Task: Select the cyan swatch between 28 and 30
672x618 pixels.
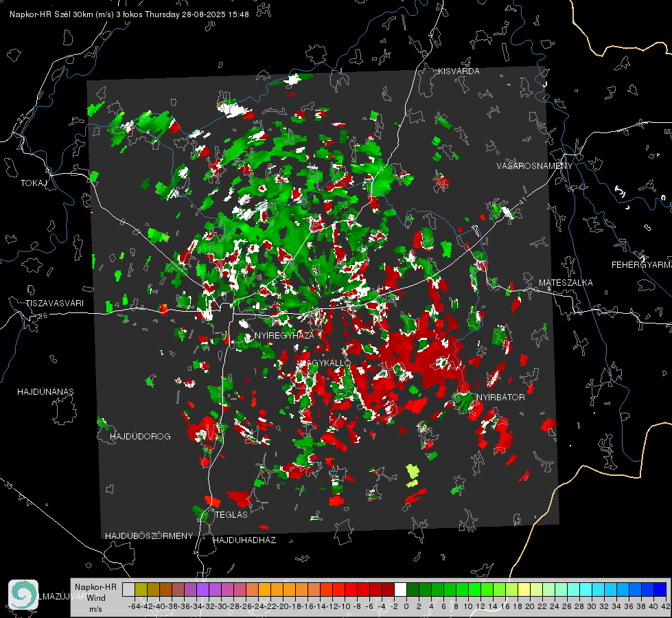Action: click(586, 589)
